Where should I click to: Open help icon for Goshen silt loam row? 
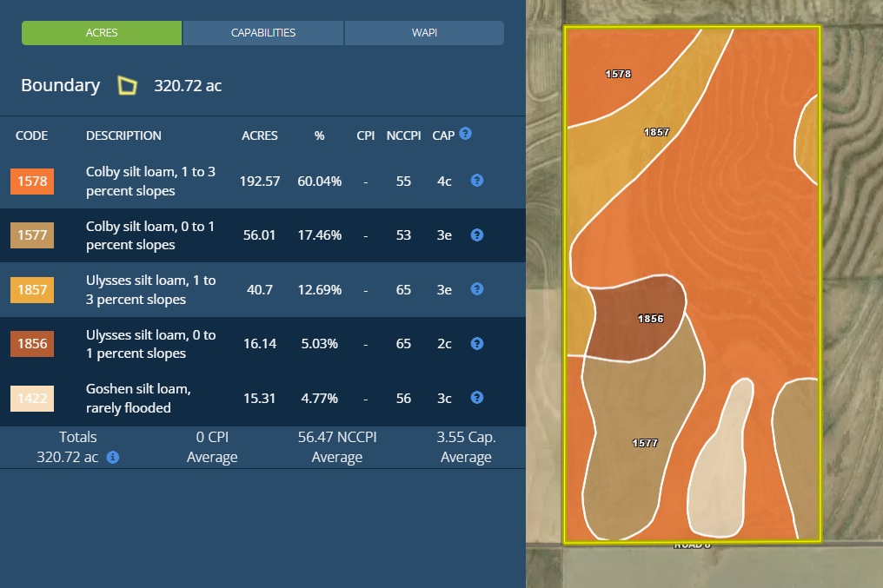point(476,398)
